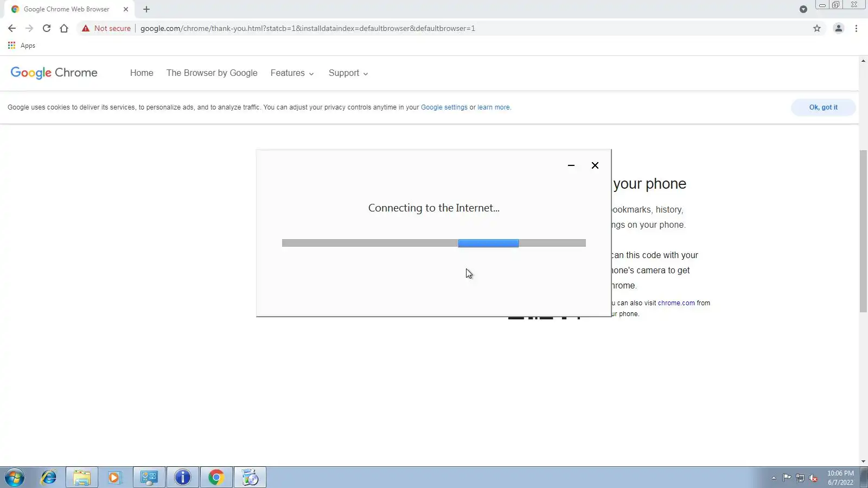Open the tab search dropdown arrow
The image size is (868, 488).
coord(803,9)
